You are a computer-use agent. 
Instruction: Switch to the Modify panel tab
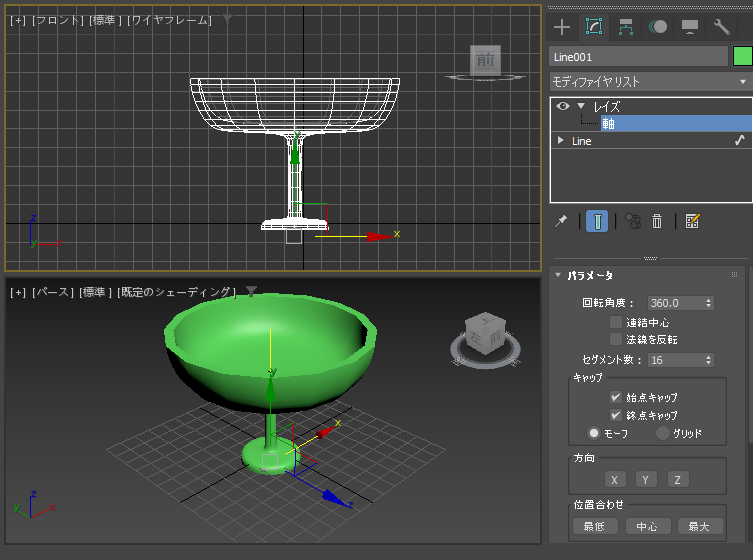coord(594,27)
